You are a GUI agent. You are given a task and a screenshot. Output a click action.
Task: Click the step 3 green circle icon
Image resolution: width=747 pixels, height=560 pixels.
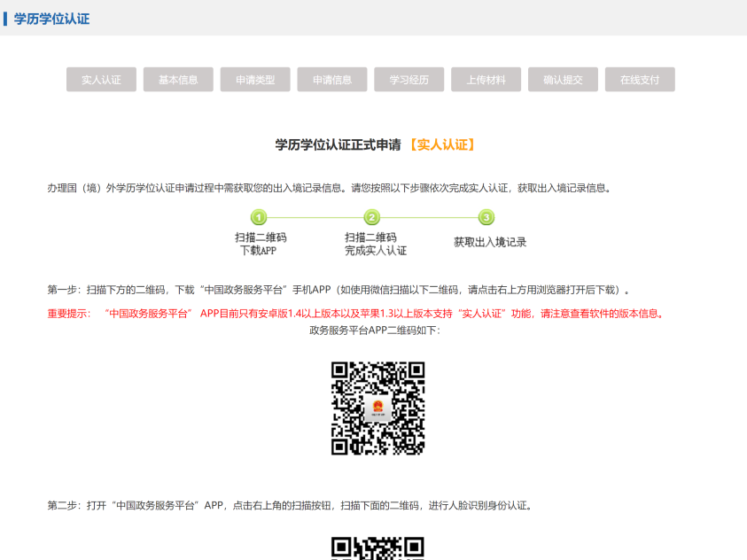(486, 218)
